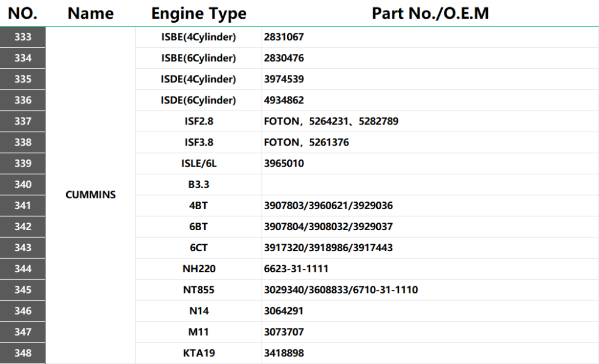Screen dimensions: 599x364
Task: Click the ISBE(6Cylinder) engine type cell
Action: coord(199,58)
